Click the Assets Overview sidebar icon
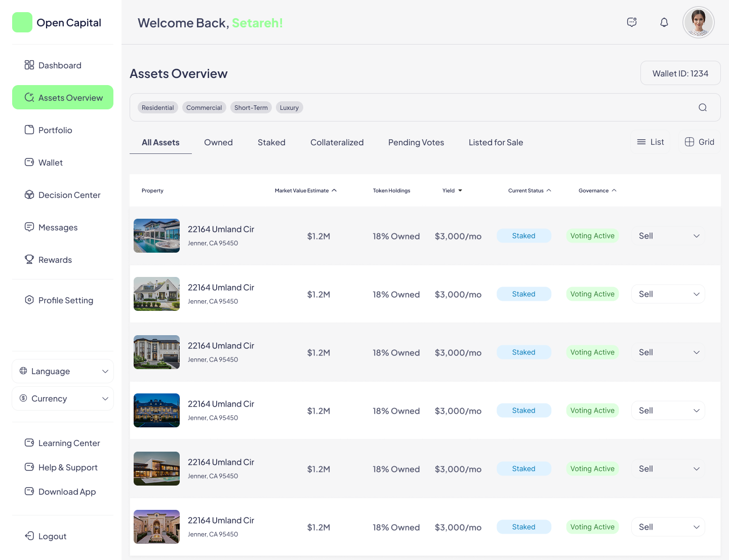 tap(29, 97)
